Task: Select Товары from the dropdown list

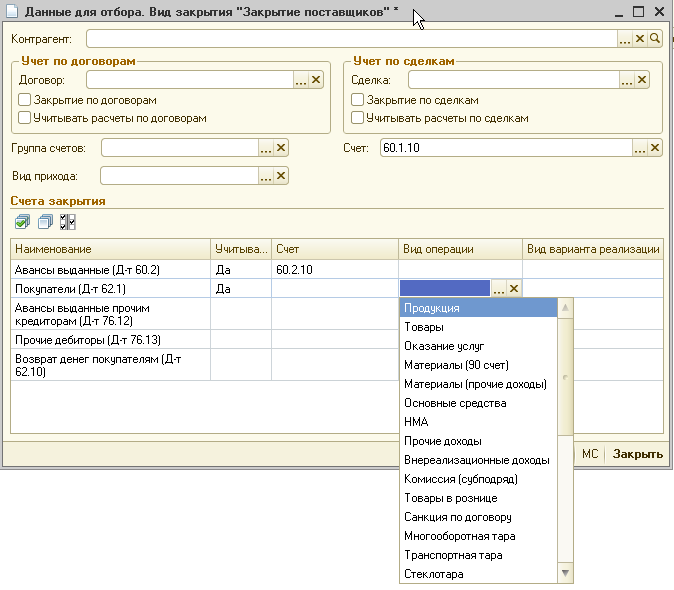Action: [x=424, y=327]
